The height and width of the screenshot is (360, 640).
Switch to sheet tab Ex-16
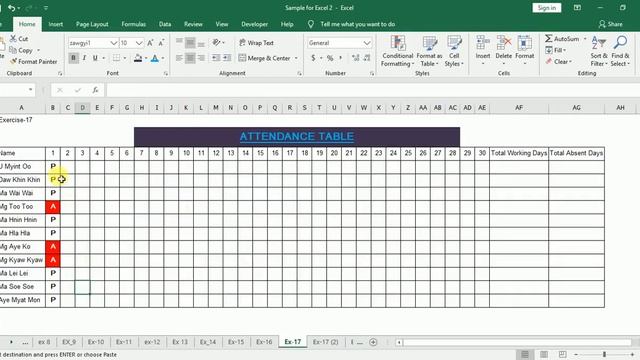pos(264,342)
